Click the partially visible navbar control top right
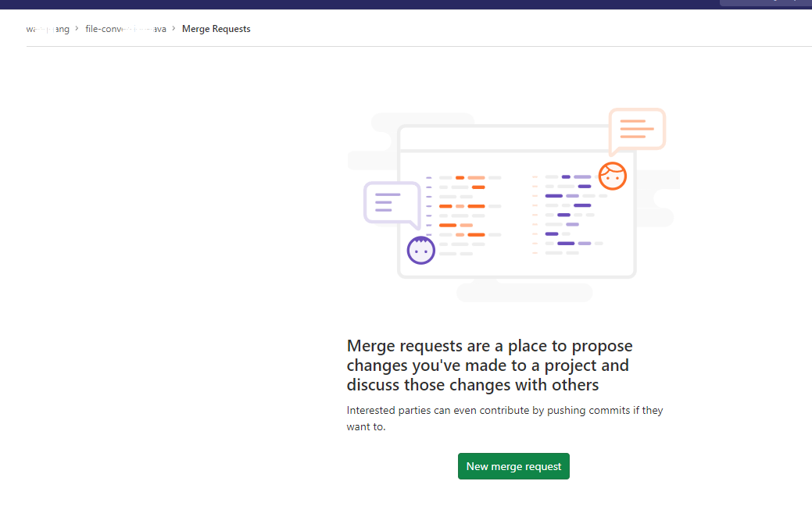This screenshot has width=812, height=531. 764,3
